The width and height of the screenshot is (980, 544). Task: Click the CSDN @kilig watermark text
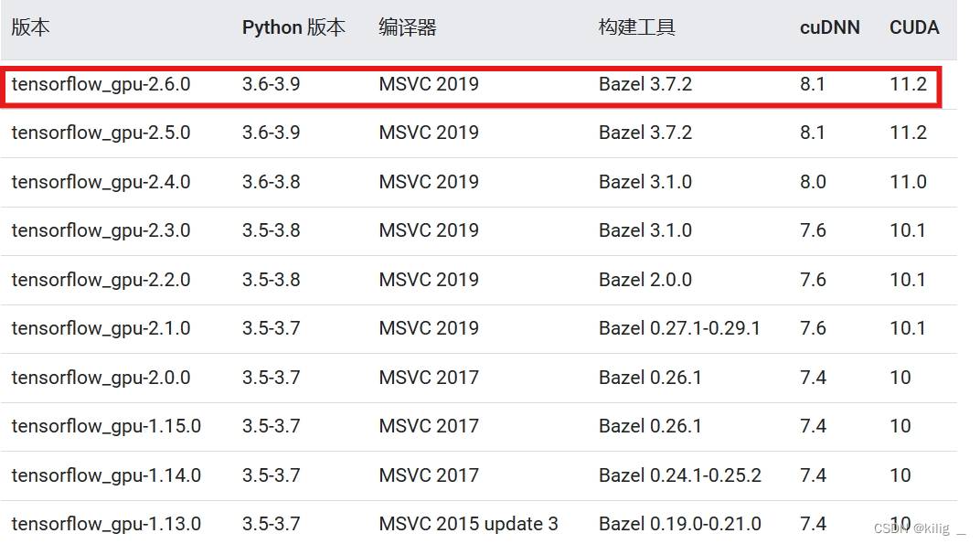(914, 528)
